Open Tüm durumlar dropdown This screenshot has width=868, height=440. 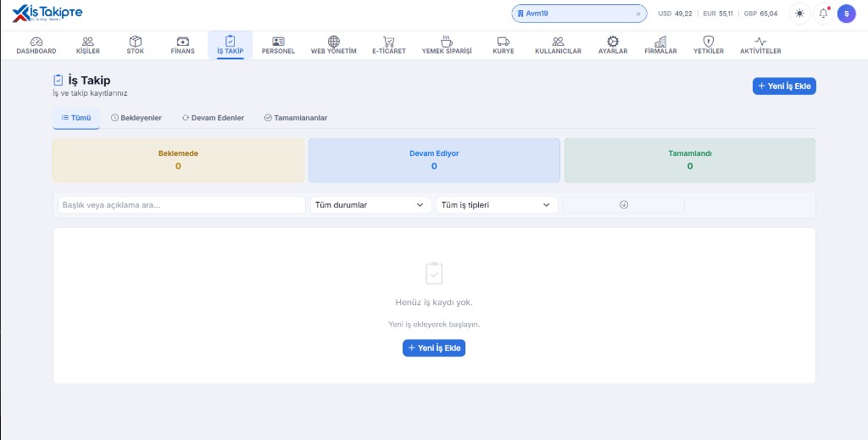[370, 205]
